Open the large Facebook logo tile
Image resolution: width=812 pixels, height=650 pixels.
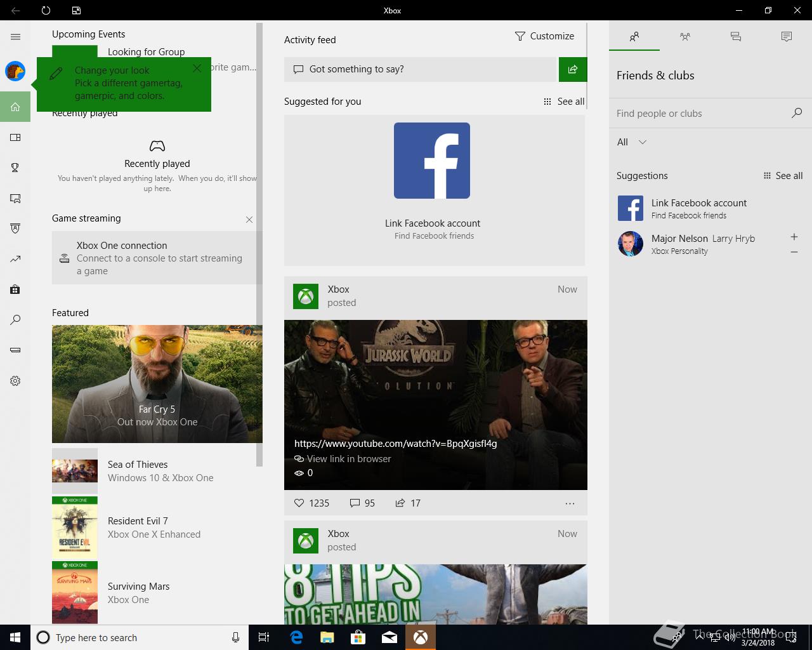432,161
